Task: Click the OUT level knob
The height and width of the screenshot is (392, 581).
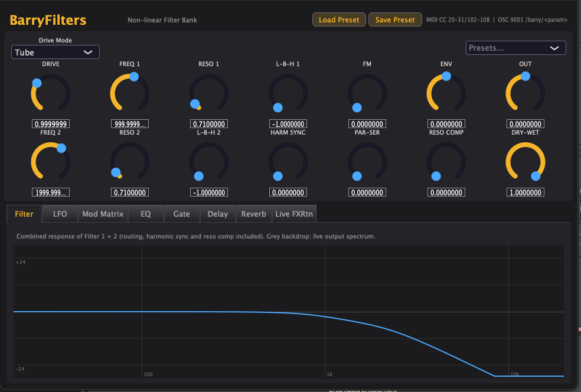Action: (x=525, y=93)
